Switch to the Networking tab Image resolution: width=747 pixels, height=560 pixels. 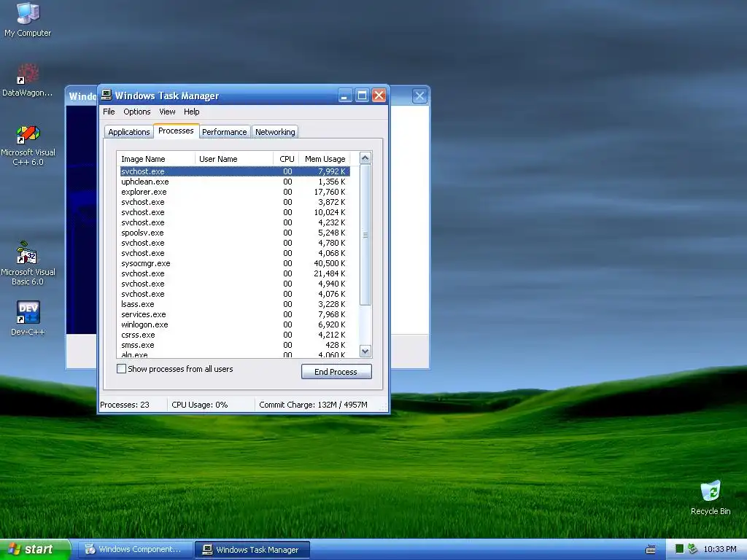275,132
